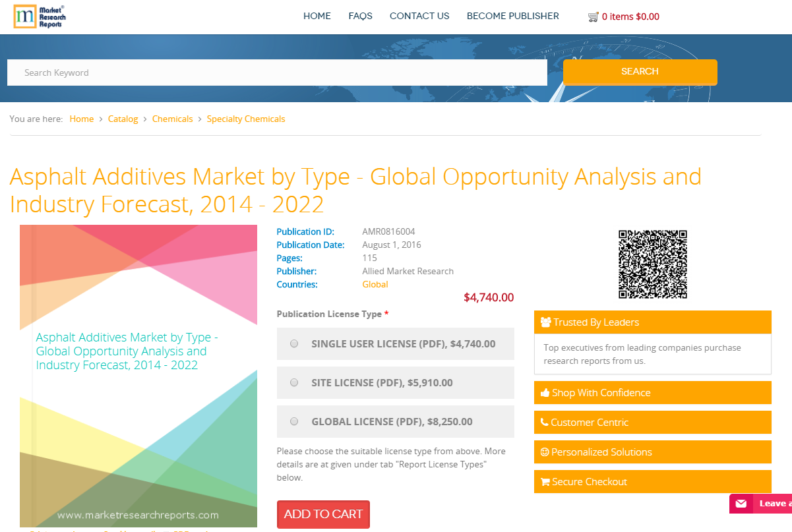Viewport: 792px width, 532px height.
Task: Select the Site License option
Action: coord(294,382)
